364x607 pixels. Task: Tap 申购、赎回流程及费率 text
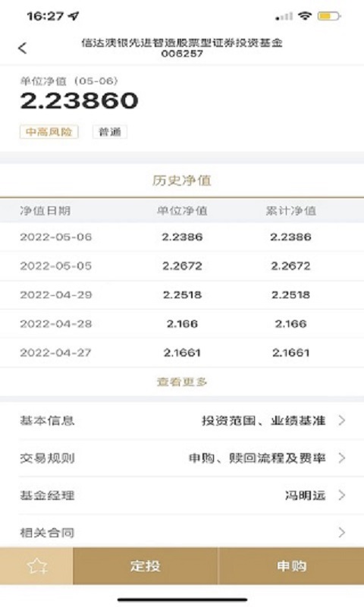(x=257, y=458)
